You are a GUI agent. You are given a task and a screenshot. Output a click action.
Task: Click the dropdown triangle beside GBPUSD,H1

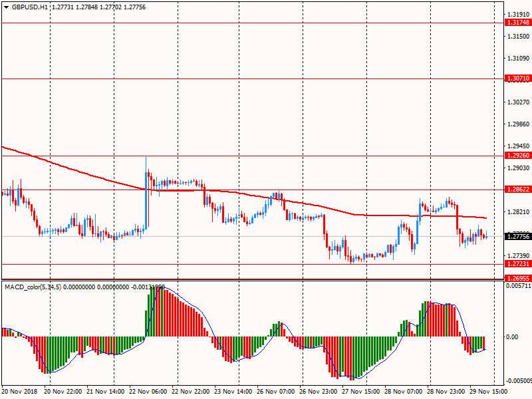[6, 7]
